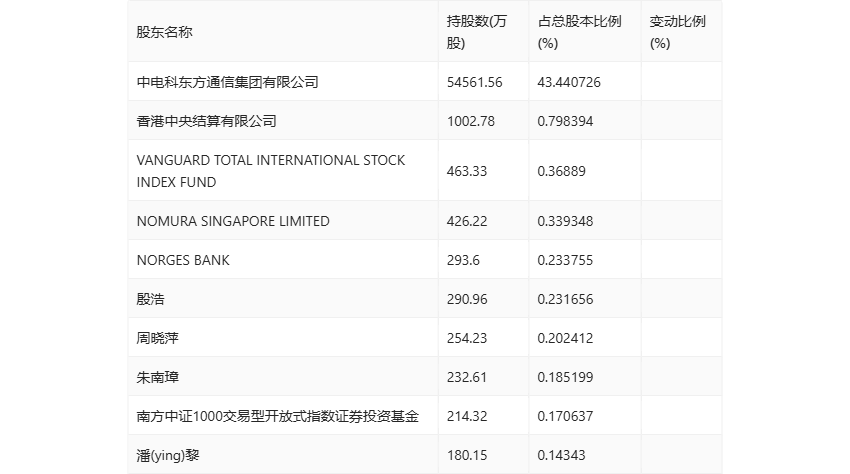Click the 持股数(万股) column header

click(x=476, y=33)
